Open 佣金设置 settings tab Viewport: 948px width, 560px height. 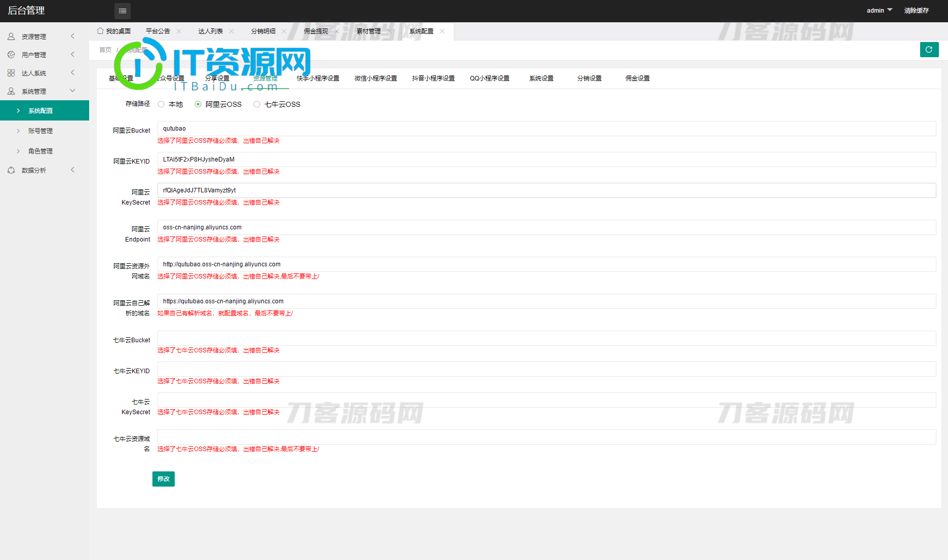638,78
